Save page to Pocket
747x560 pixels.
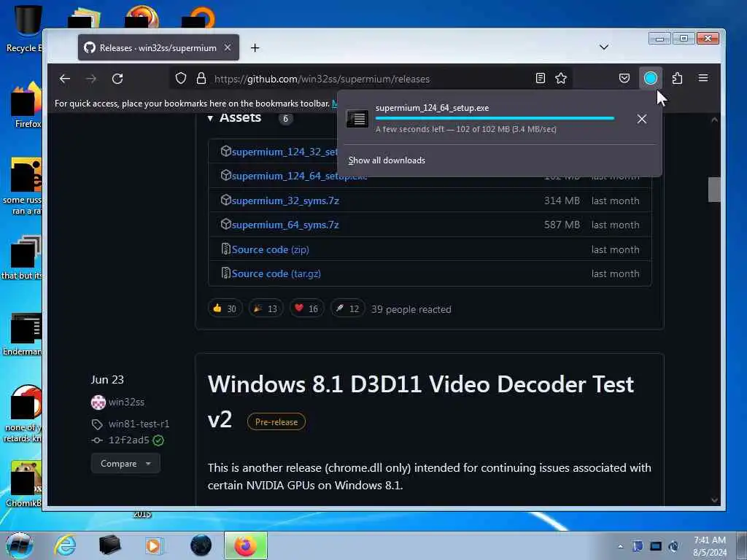(624, 78)
